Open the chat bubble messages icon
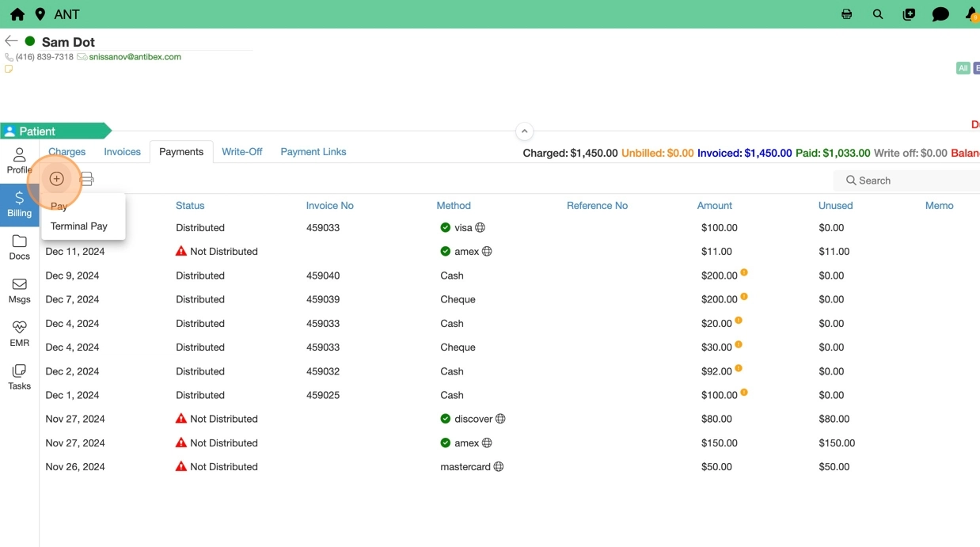This screenshot has height=547, width=980. click(x=940, y=14)
